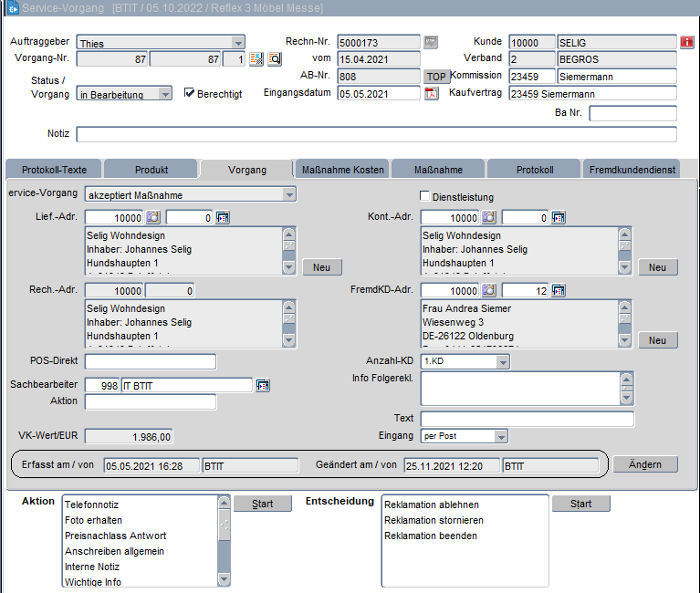700x593 pixels.
Task: Uncheck the Berechtigt checkbox
Action: tap(190, 93)
